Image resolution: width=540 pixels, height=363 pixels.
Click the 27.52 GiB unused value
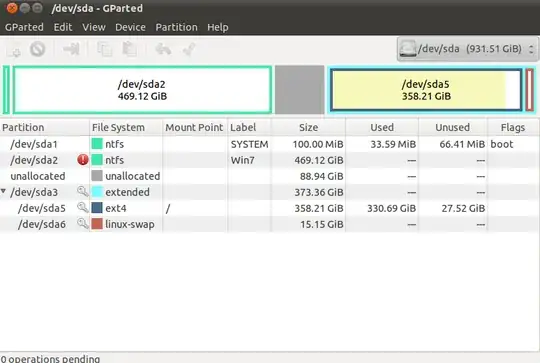coord(463,208)
